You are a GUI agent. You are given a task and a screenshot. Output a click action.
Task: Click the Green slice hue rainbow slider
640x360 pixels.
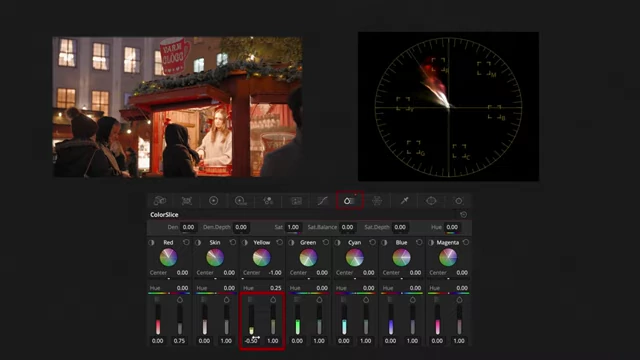(309, 293)
